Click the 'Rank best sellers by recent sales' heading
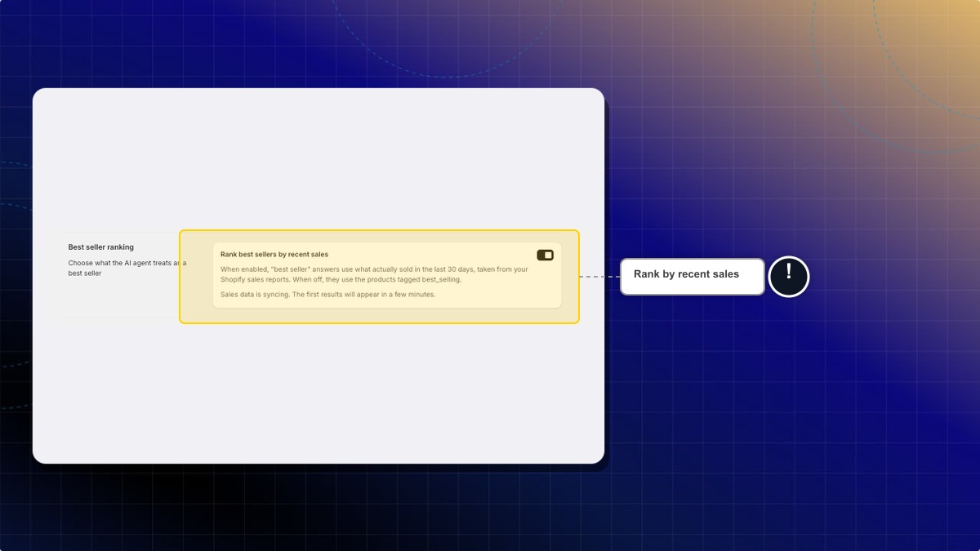The image size is (980, 551). (x=274, y=255)
